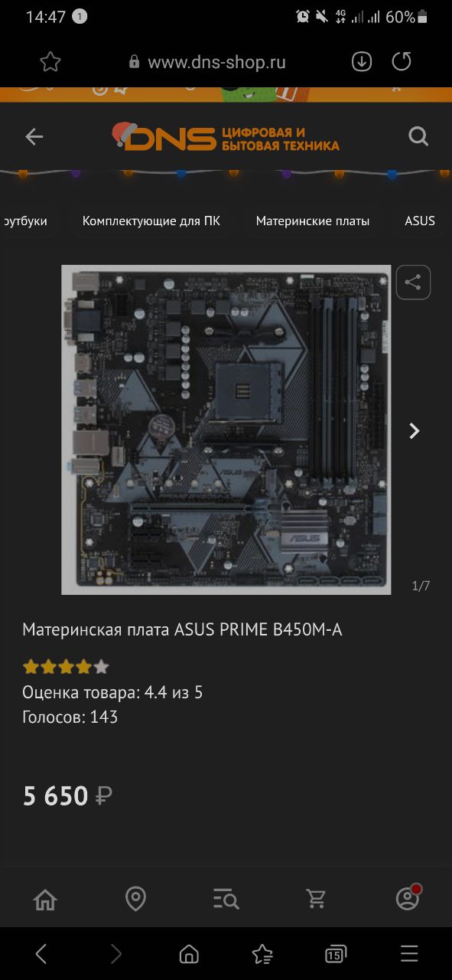Open store locations map pin icon
The width and height of the screenshot is (452, 980).
[x=135, y=899]
